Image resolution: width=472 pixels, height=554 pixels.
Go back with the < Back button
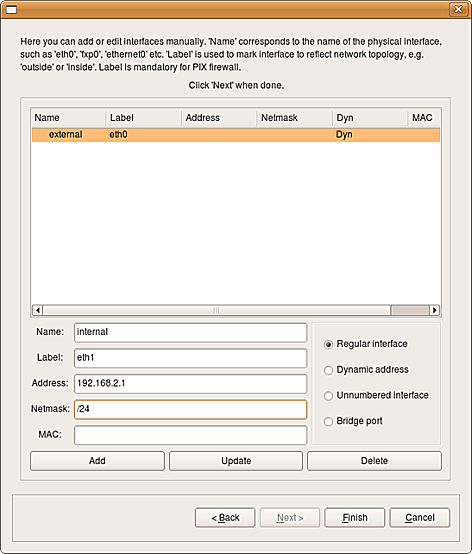[x=225, y=518]
